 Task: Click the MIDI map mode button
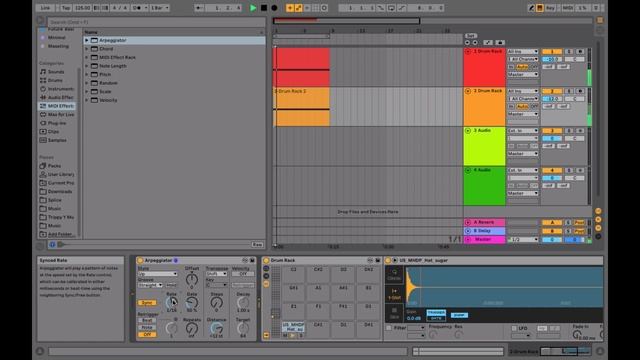pyautogui.click(x=567, y=8)
